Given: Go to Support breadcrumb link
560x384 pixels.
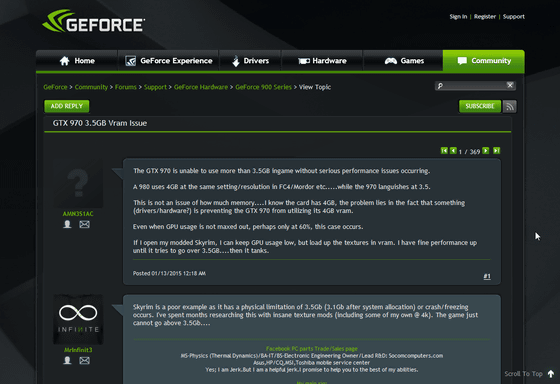Looking at the screenshot, I should click(155, 87).
